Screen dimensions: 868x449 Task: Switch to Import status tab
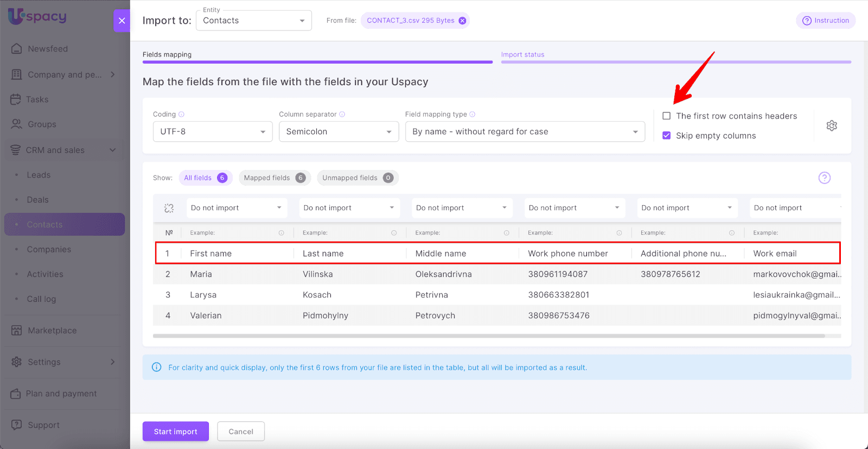tap(522, 55)
